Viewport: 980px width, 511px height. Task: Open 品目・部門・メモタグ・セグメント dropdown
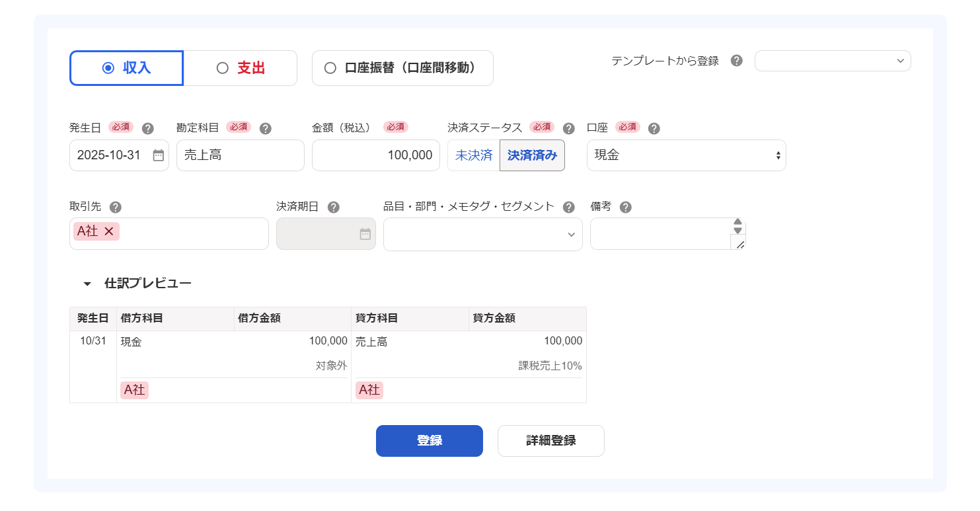pos(483,234)
